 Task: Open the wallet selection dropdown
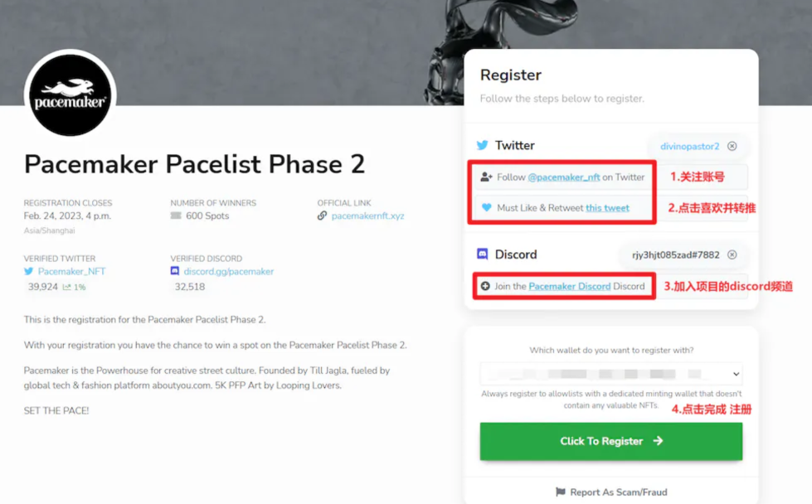(610, 374)
